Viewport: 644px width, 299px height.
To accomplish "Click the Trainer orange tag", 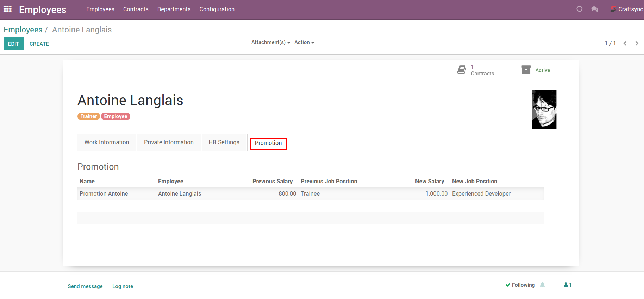I will click(88, 116).
